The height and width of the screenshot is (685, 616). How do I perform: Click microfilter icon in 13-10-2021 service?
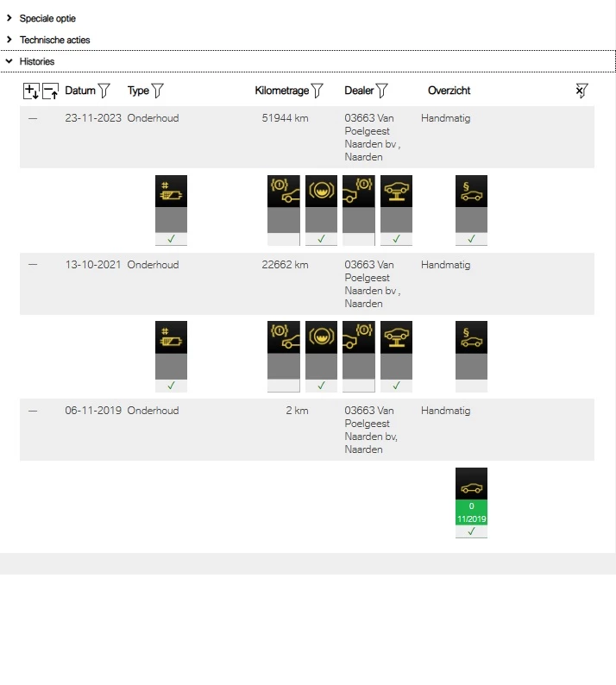(x=172, y=337)
